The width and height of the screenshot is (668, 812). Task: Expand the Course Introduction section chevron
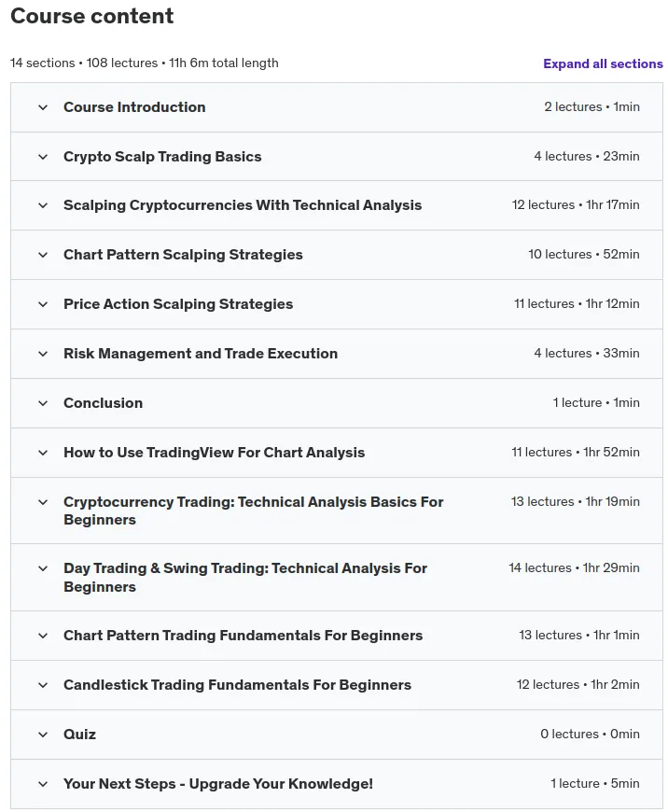[x=43, y=107]
